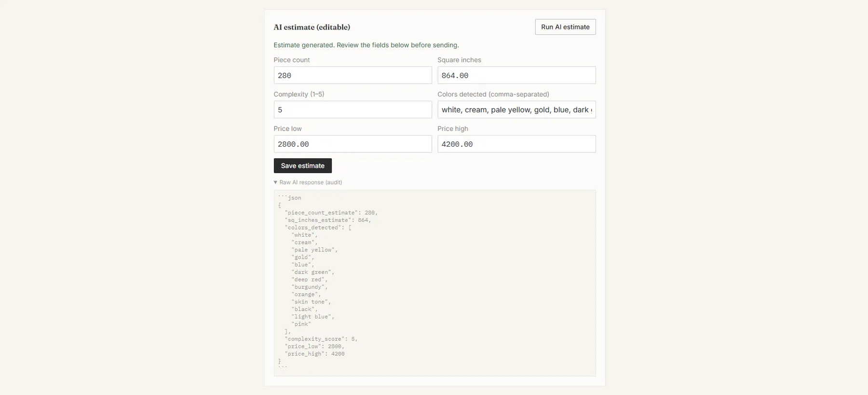868x395 pixels.
Task: Click the "gold" entry in raw response
Action: pos(303,258)
